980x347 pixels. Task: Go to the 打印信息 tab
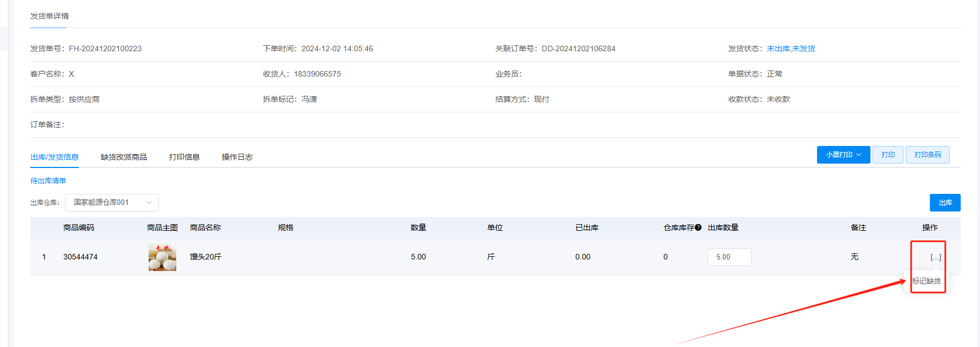pos(184,157)
